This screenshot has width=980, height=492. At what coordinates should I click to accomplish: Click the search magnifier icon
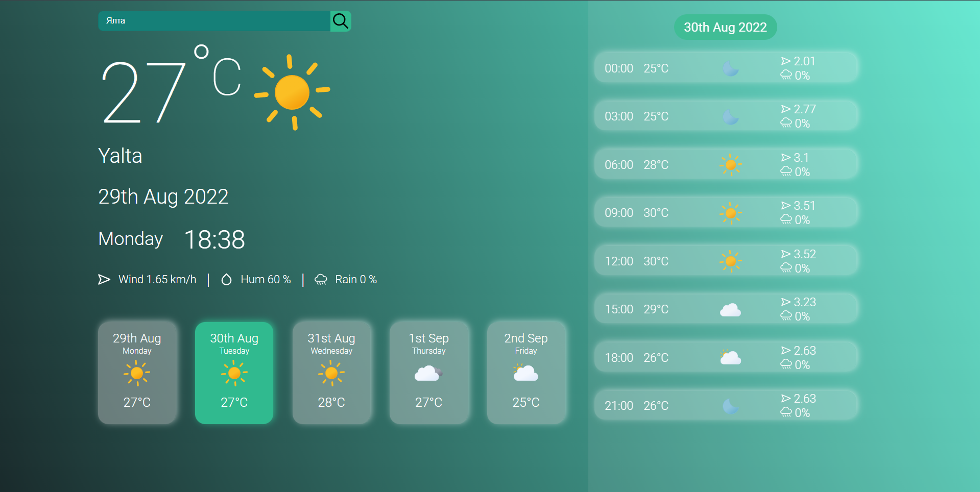pyautogui.click(x=340, y=21)
